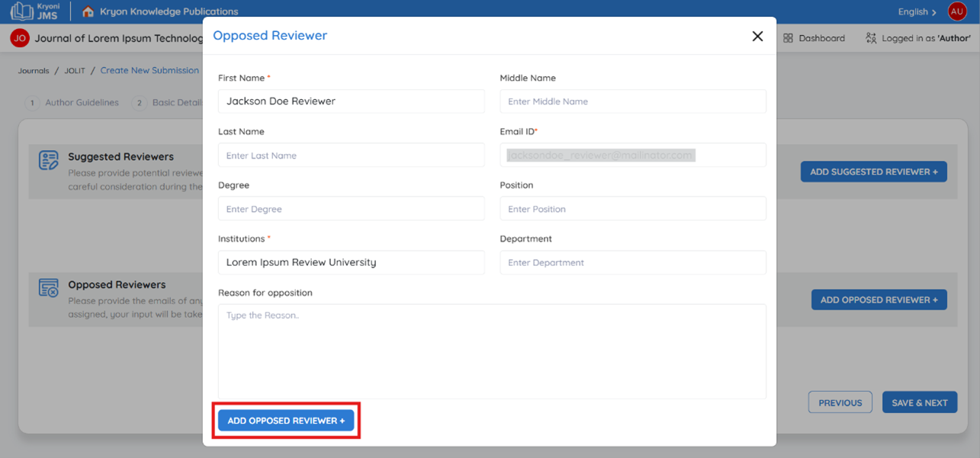This screenshot has height=458, width=980.
Task: Click the Save & Next button
Action: 920,402
